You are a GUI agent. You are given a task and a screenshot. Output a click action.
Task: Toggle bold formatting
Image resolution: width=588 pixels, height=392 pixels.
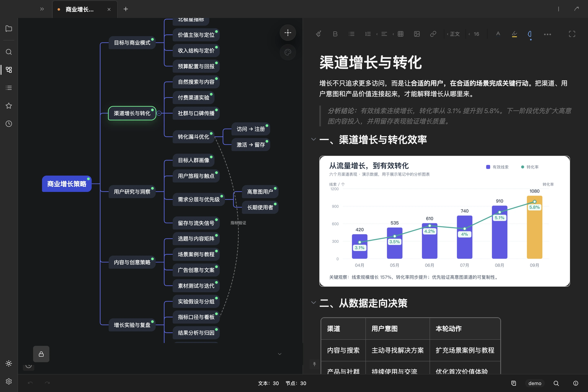pos(335,34)
